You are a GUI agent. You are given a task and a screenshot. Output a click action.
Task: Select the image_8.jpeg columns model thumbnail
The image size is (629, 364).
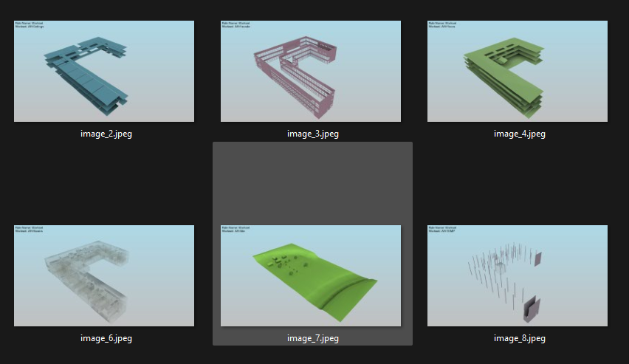click(518, 275)
